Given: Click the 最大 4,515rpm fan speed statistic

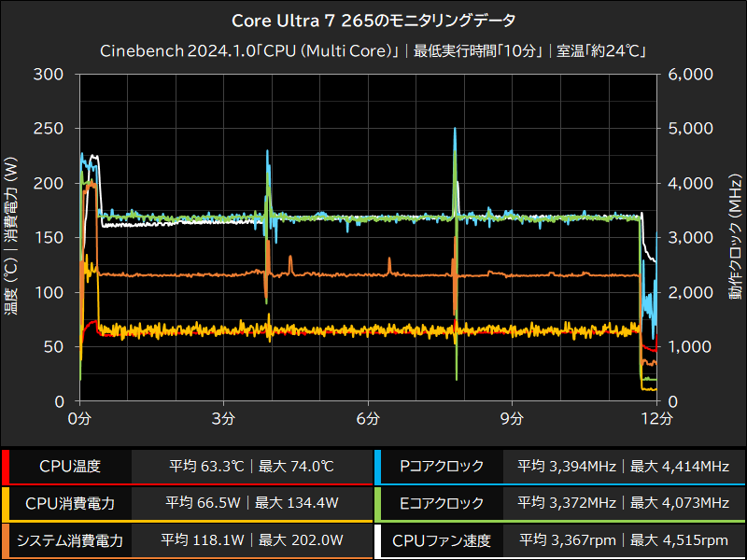Looking at the screenshot, I should 677,540.
